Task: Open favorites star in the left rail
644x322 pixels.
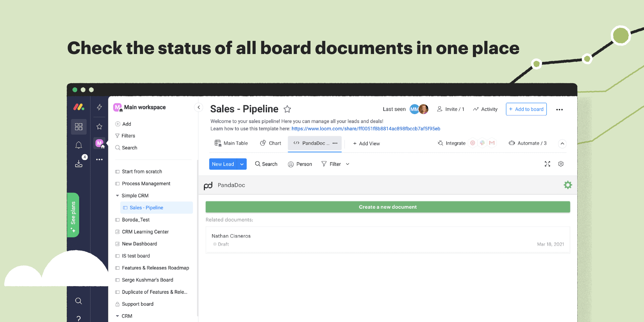Action: click(x=99, y=126)
